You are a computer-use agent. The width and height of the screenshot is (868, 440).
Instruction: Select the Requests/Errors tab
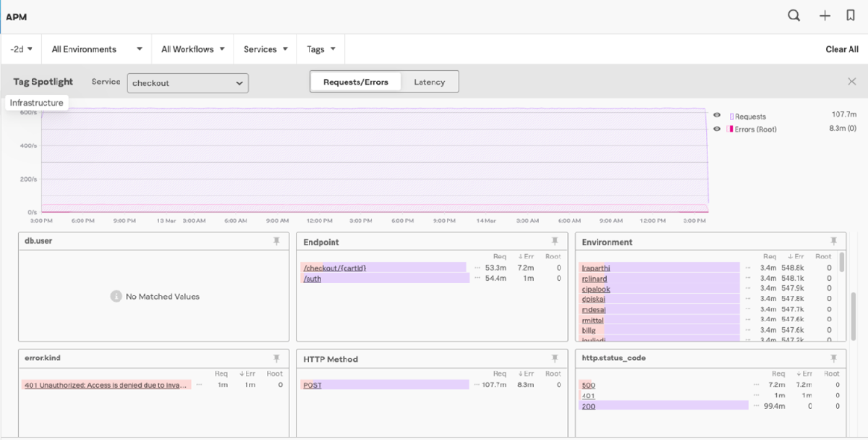click(356, 82)
